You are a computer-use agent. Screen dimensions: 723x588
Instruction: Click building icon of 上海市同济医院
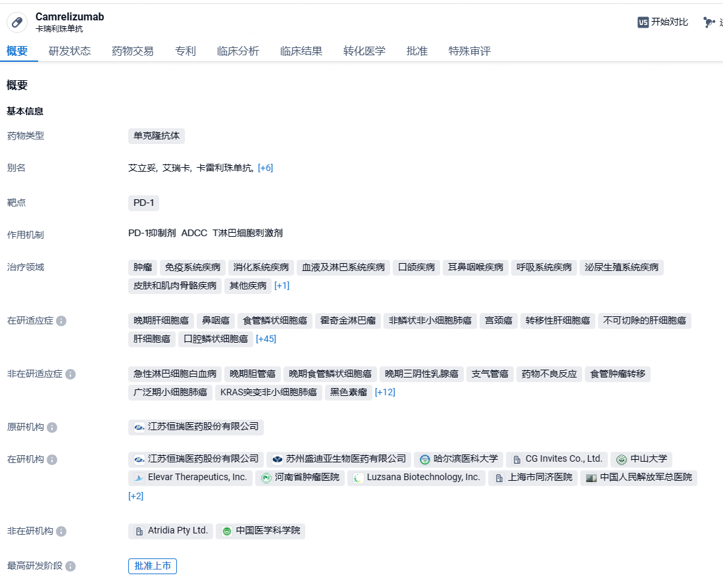click(x=499, y=478)
